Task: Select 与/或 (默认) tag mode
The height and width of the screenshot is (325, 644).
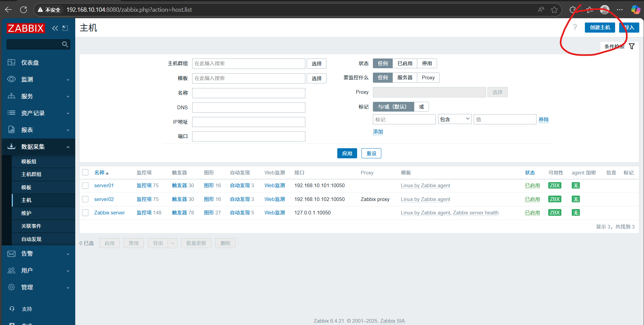Action: point(393,107)
